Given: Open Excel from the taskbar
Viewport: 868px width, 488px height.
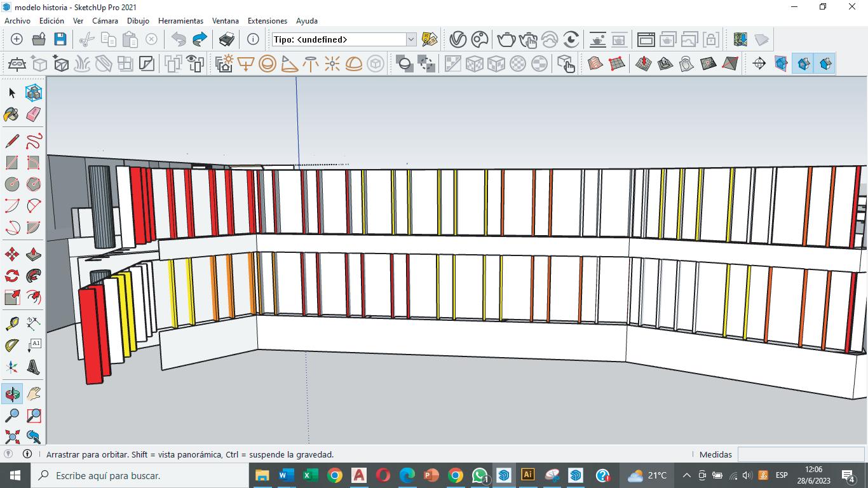Looking at the screenshot, I should point(310,475).
